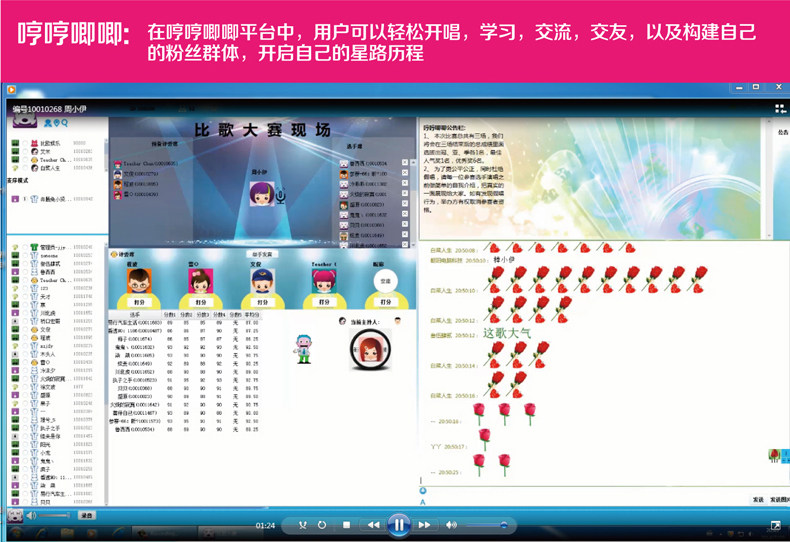Open 周小伊's avatar on the stage
The width and height of the screenshot is (790, 542).
(261, 194)
